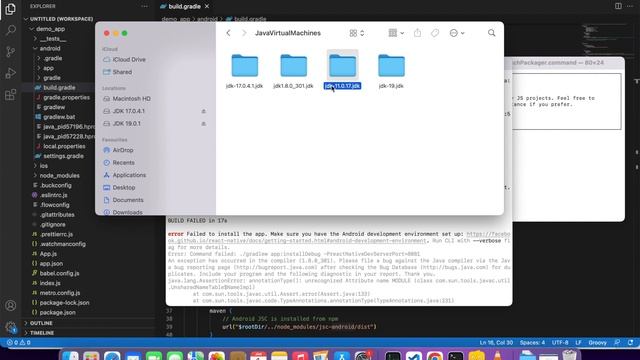Click Ln 16, Col 30 in status bar

click(x=496, y=342)
